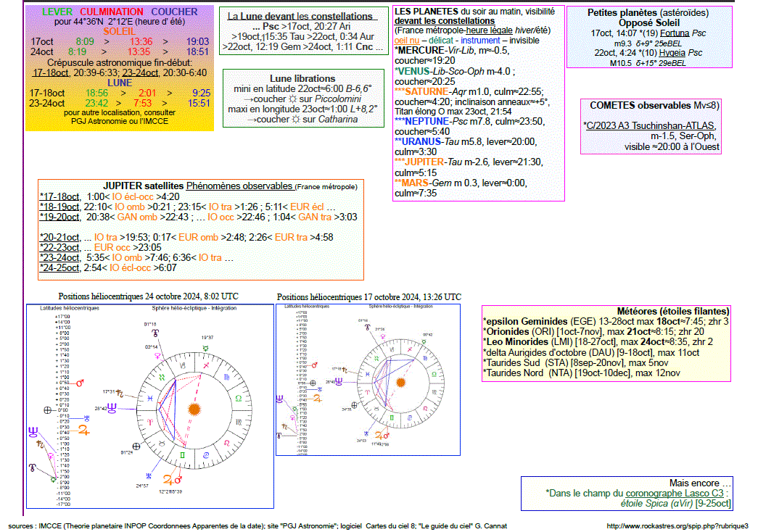Open the 17 octobre 2024 heliocentric positions diagram

[368, 380]
